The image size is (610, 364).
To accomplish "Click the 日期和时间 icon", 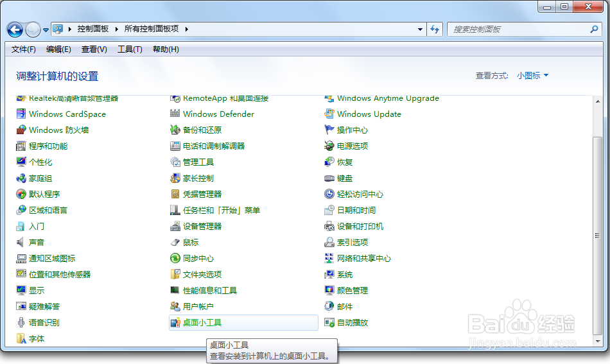I will coord(329,211).
